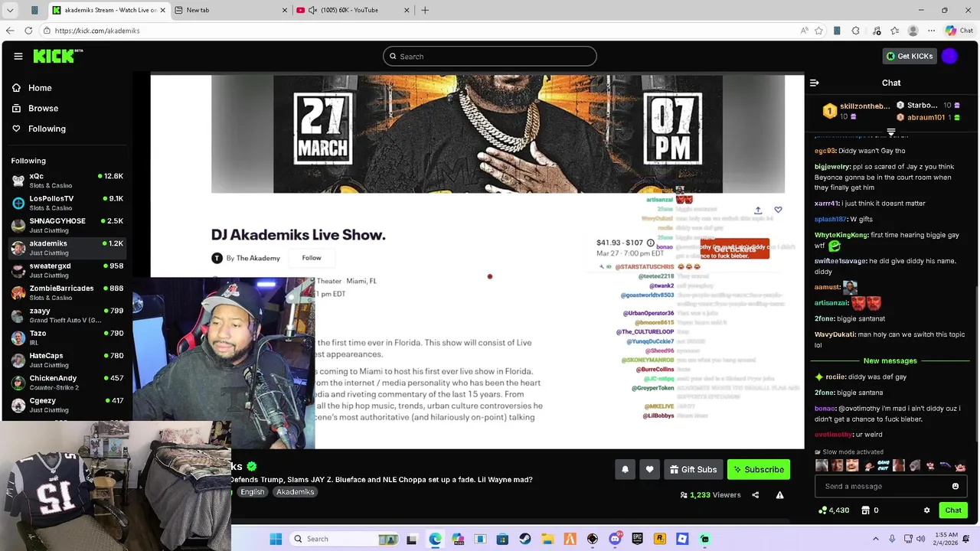Open SHNAGGYHOSE channel in Following list

pos(67,225)
